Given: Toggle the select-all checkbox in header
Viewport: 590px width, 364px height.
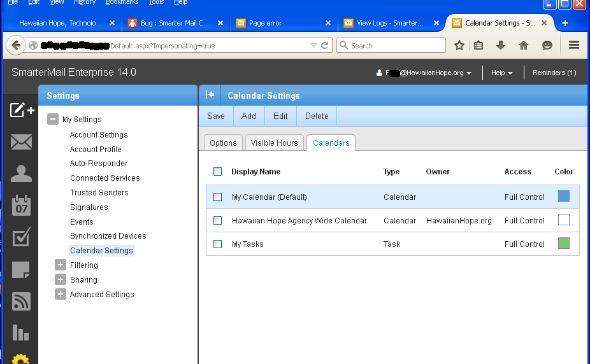Looking at the screenshot, I should [x=217, y=172].
